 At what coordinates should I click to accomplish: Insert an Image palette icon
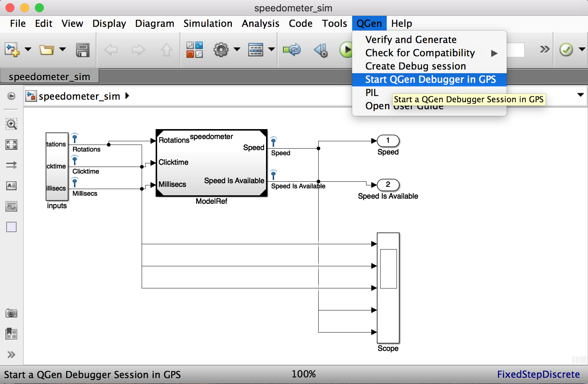(x=11, y=206)
